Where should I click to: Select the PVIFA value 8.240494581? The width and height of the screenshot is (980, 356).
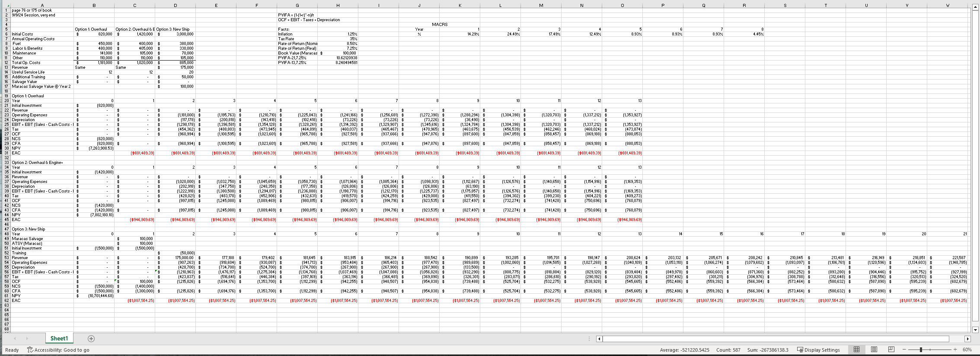click(338, 63)
